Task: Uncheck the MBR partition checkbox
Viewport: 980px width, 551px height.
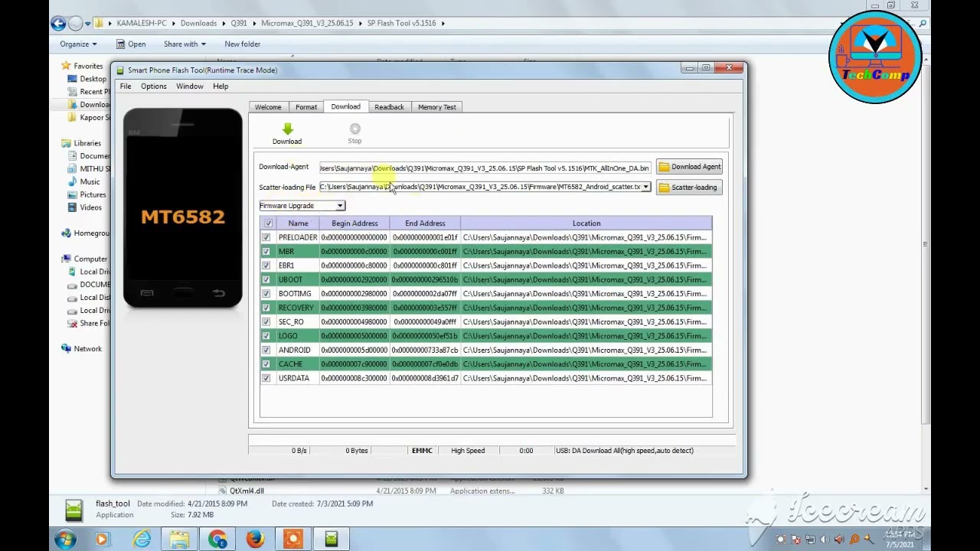Action: pyautogui.click(x=266, y=252)
